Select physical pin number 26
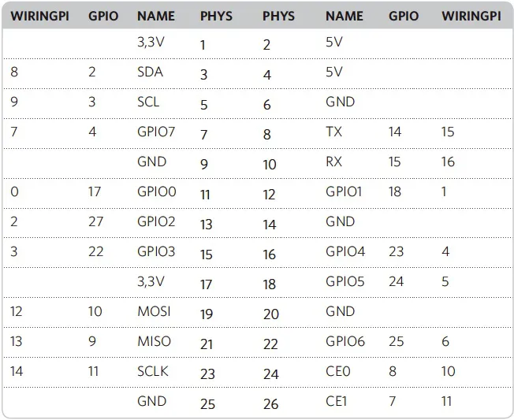Screen dimensions: 514x420 pyautogui.click(x=270, y=404)
